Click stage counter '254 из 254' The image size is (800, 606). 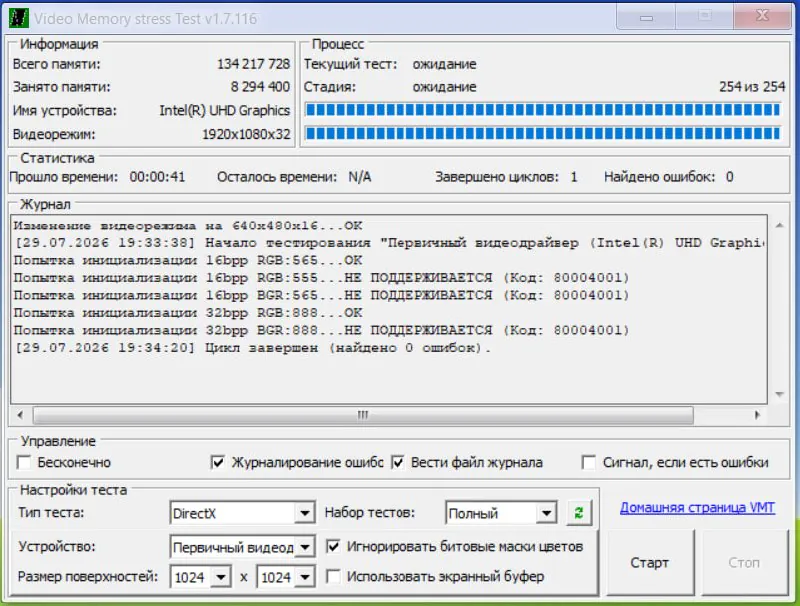point(752,87)
